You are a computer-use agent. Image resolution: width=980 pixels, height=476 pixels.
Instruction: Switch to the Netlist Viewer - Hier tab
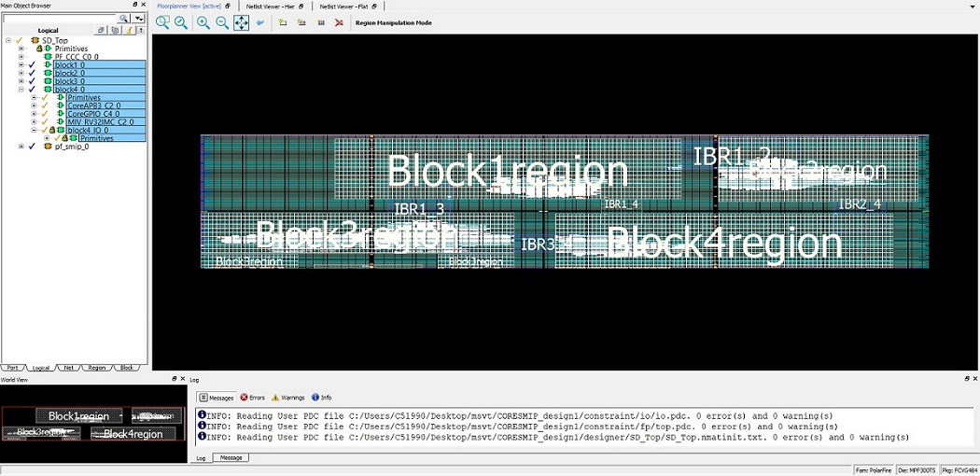(x=270, y=7)
